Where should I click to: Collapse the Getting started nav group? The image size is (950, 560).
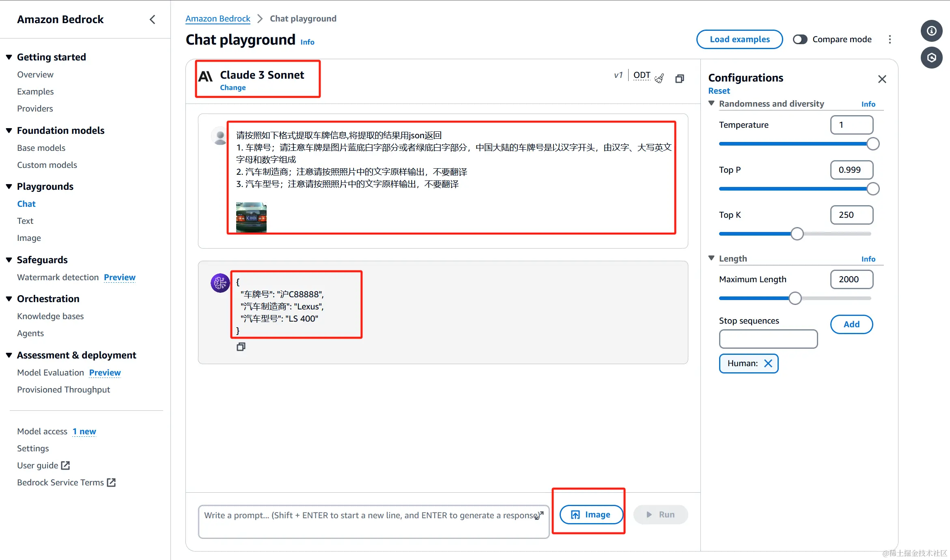[9, 57]
